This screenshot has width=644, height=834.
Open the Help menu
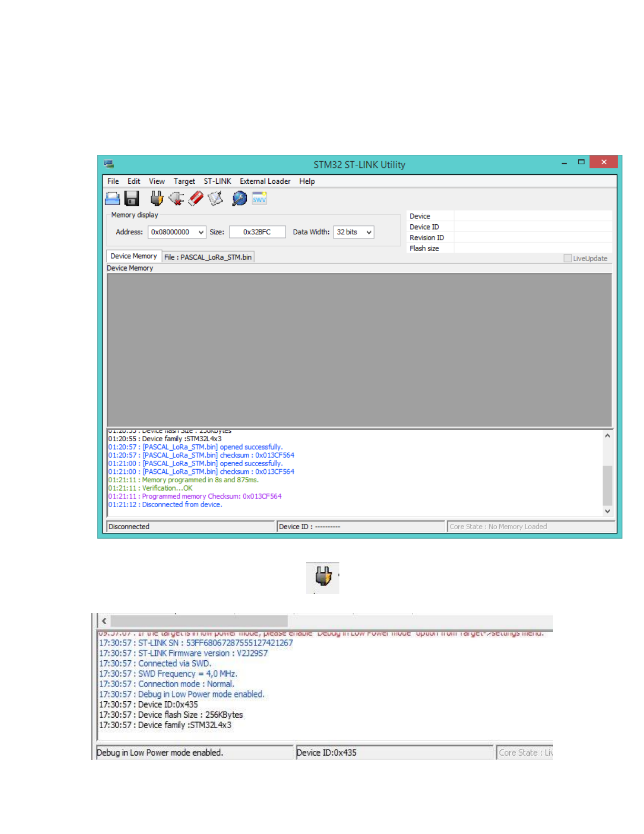pos(307,181)
